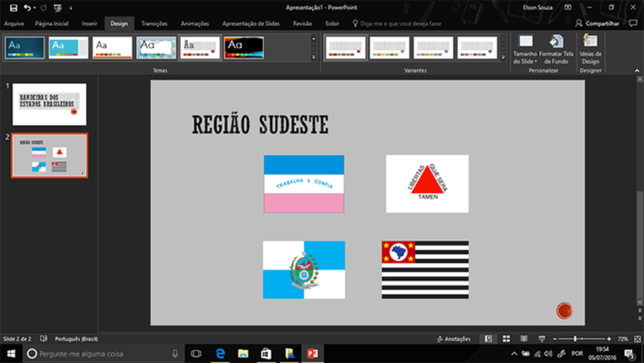Select slide 1 thumbnail 'Bandeiras dos Estados Brasileiros'
This screenshot has width=644, height=363.
point(49,104)
